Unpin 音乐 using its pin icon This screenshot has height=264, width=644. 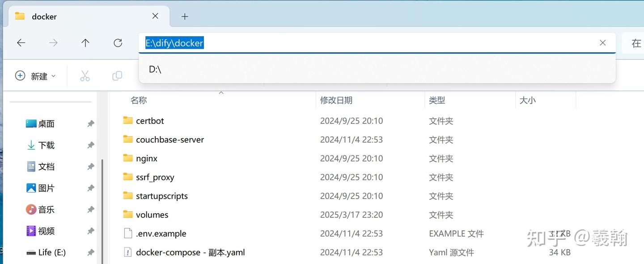click(x=91, y=209)
